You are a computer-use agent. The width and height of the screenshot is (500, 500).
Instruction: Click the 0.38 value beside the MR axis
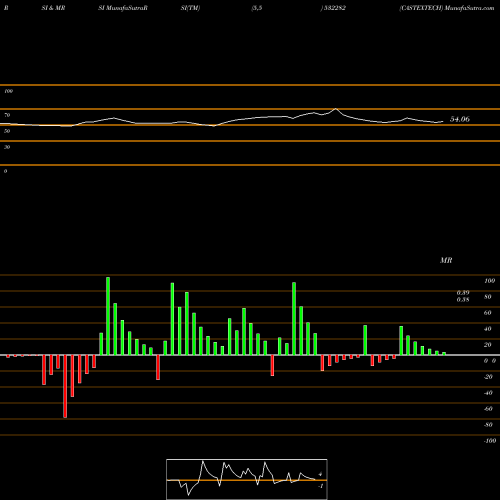(x=463, y=300)
